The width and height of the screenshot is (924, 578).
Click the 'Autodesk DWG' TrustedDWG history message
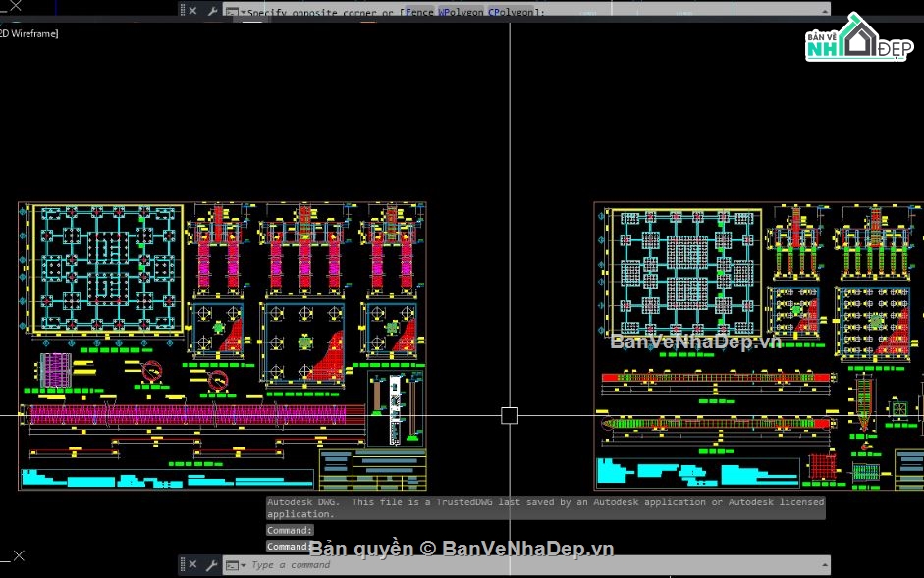point(545,507)
